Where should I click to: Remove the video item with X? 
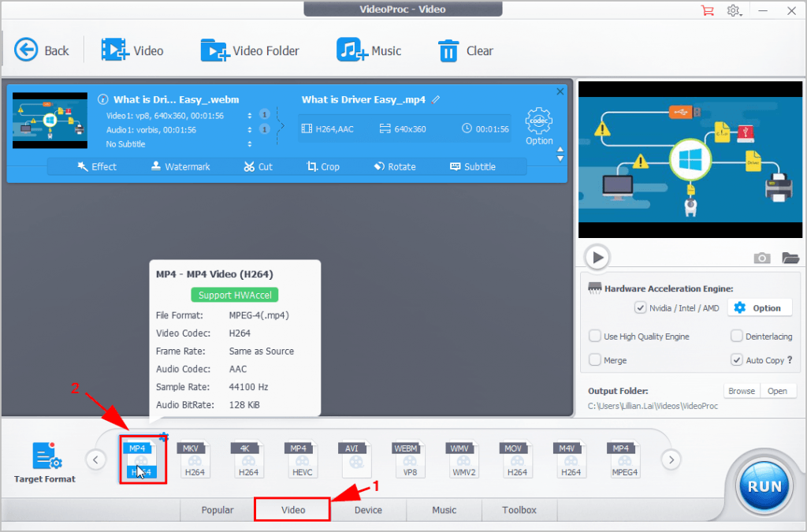(560, 91)
